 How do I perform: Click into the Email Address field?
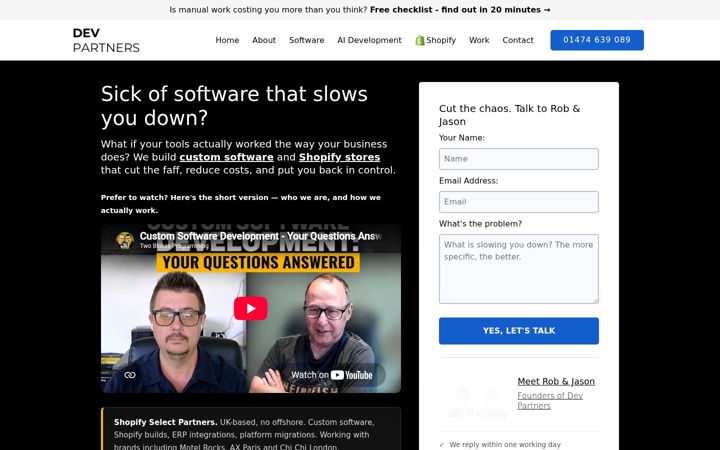tap(519, 202)
